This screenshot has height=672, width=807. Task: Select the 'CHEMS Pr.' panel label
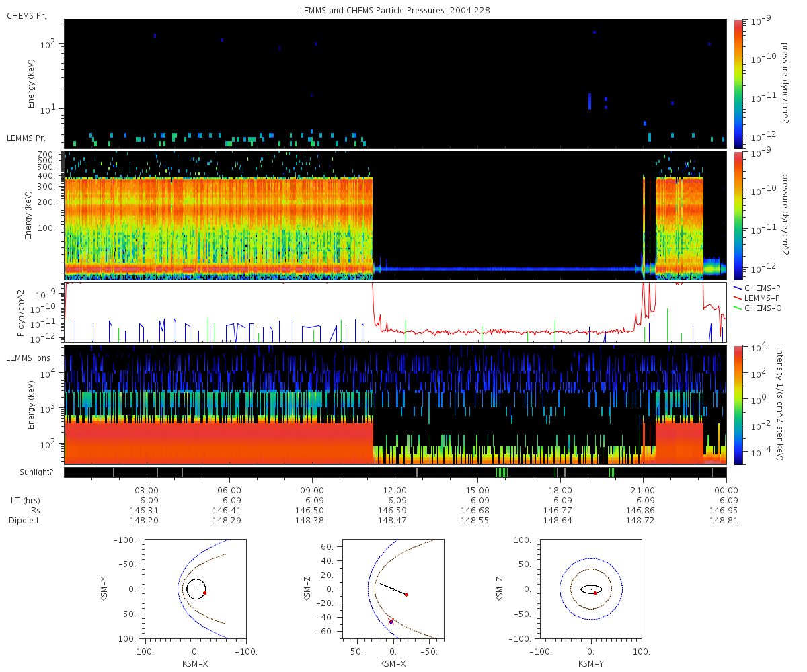pyautogui.click(x=26, y=15)
